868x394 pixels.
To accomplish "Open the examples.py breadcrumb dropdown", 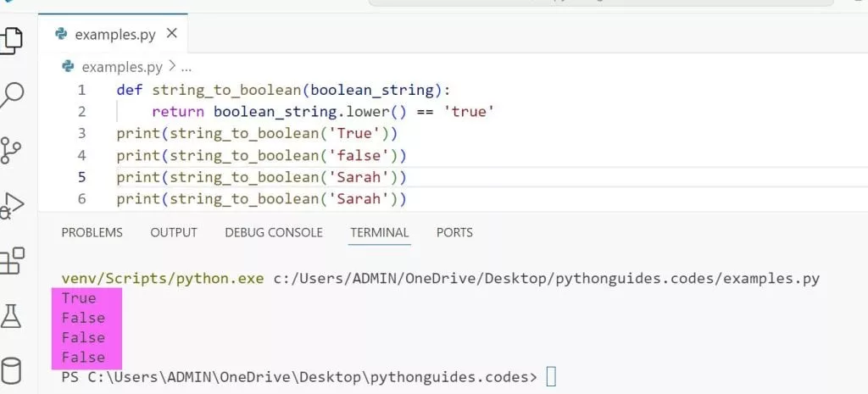I will coord(121,66).
